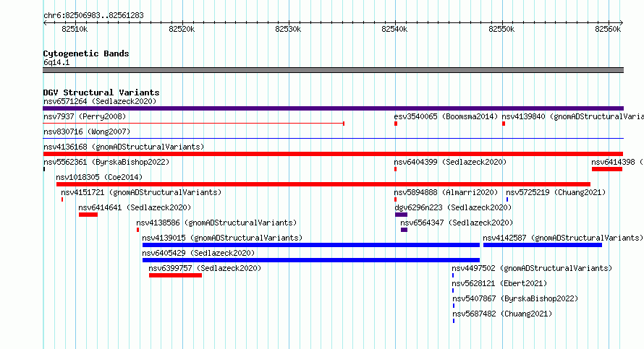Image resolution: width=644 pixels, height=349 pixels.
Task: Select nsv5894888 (Almarri2020) label
Action: 446,192
